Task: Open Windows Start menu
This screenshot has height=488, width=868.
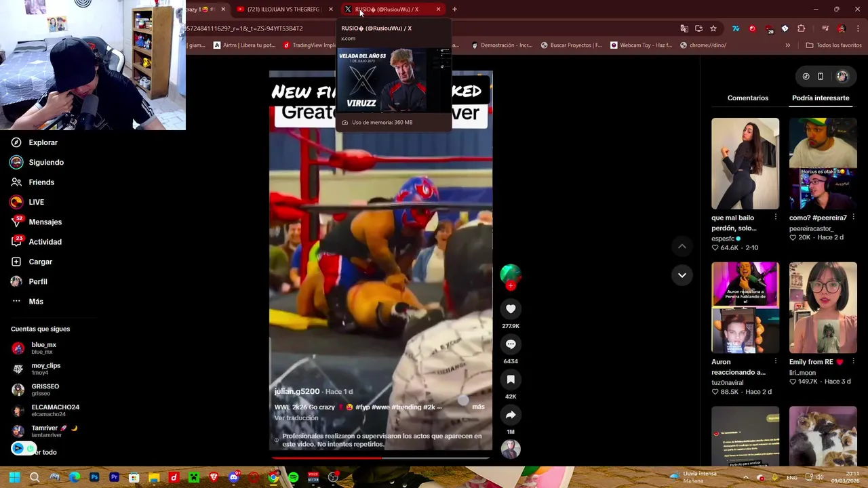Action: coord(14,477)
